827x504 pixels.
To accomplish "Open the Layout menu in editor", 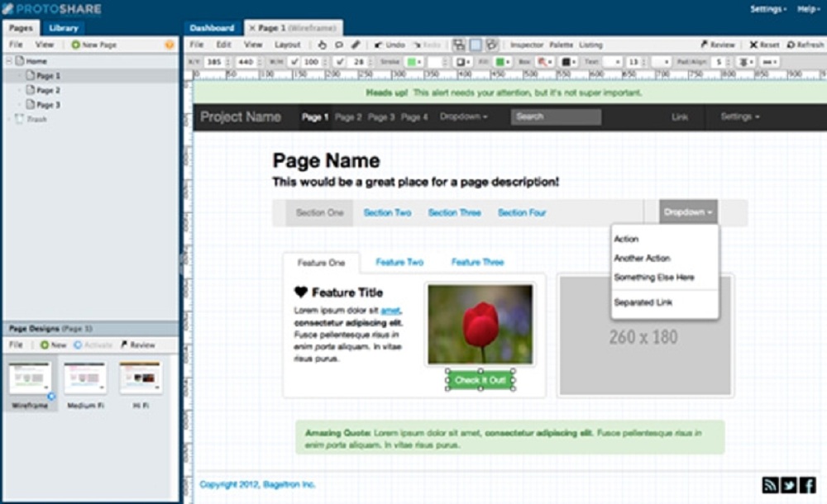I will point(288,45).
